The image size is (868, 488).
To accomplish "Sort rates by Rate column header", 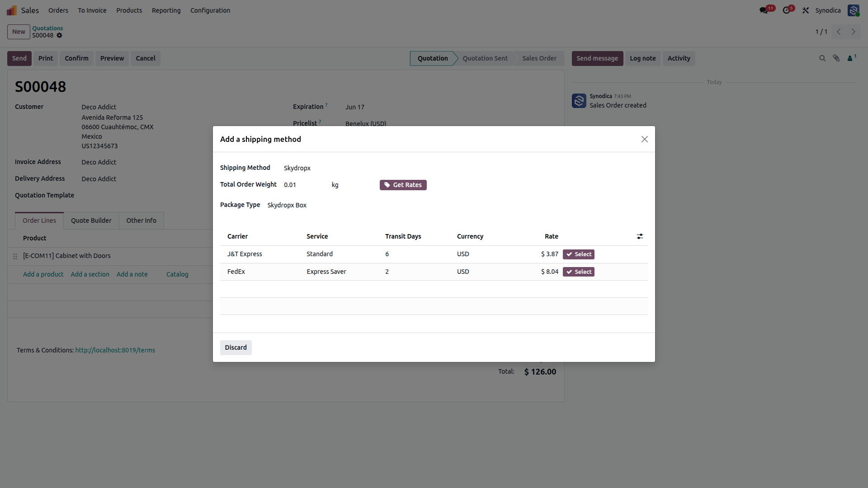I will click(552, 236).
